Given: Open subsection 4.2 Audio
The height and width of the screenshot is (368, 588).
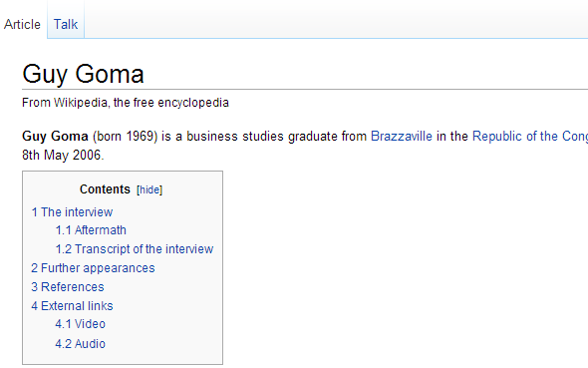Looking at the screenshot, I should [x=81, y=344].
